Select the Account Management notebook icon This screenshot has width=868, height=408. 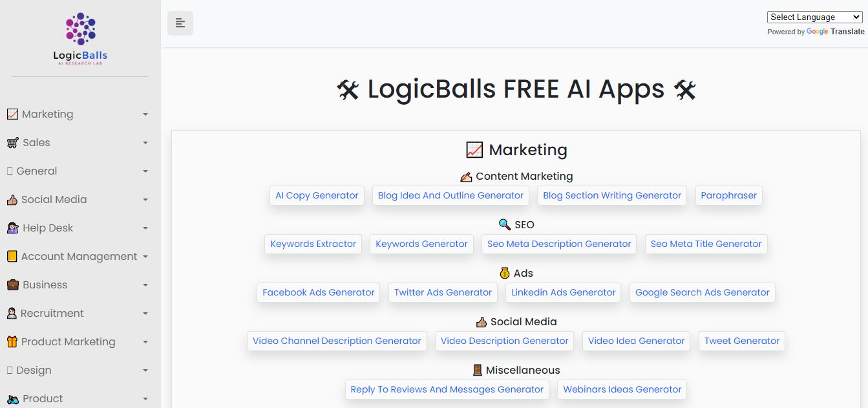(x=14, y=256)
